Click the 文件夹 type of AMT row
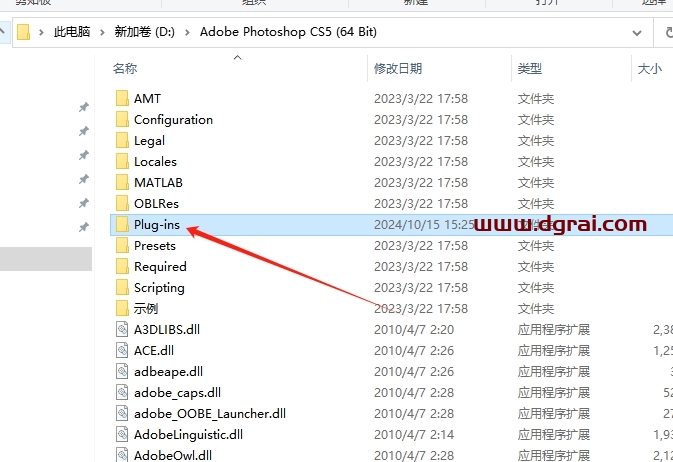This screenshot has width=673, height=462. 536,98
